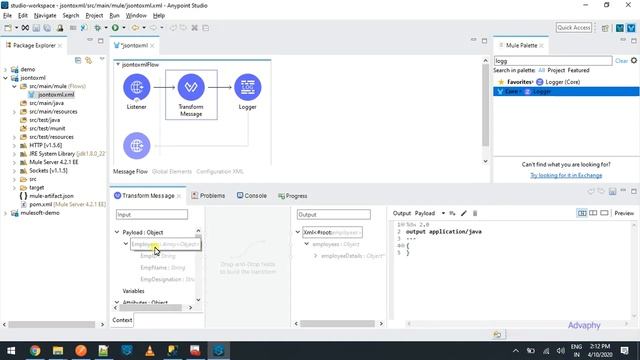Image resolution: width=640 pixels, height=360 pixels.
Task: Click the Debug bug toolbar icon
Action: click(98, 28)
